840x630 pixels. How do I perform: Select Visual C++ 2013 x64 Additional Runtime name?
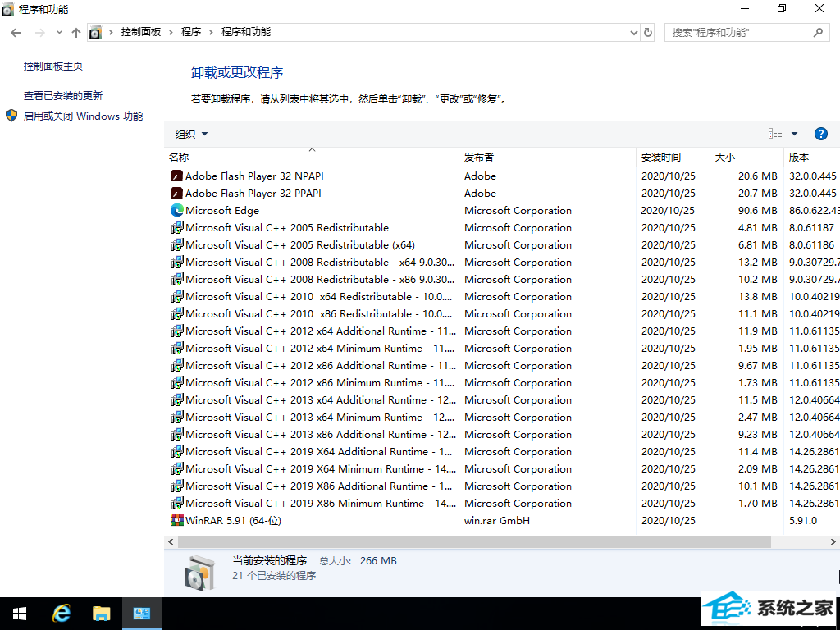321,399
